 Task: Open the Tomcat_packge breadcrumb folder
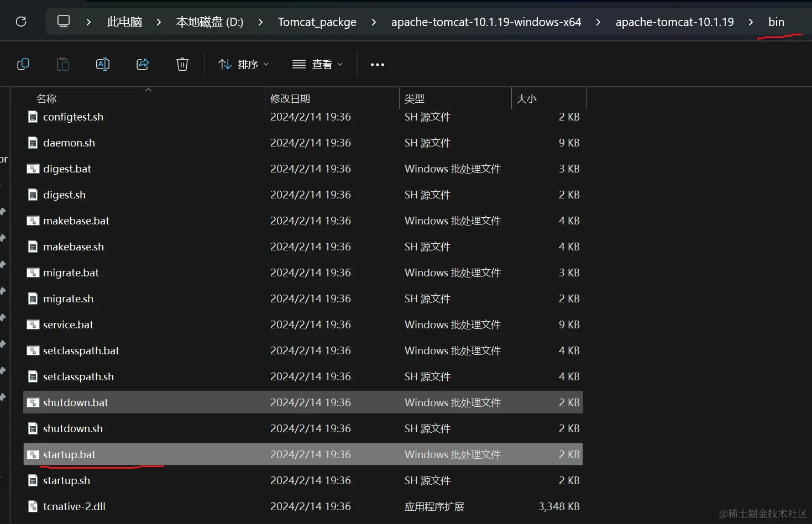[317, 22]
